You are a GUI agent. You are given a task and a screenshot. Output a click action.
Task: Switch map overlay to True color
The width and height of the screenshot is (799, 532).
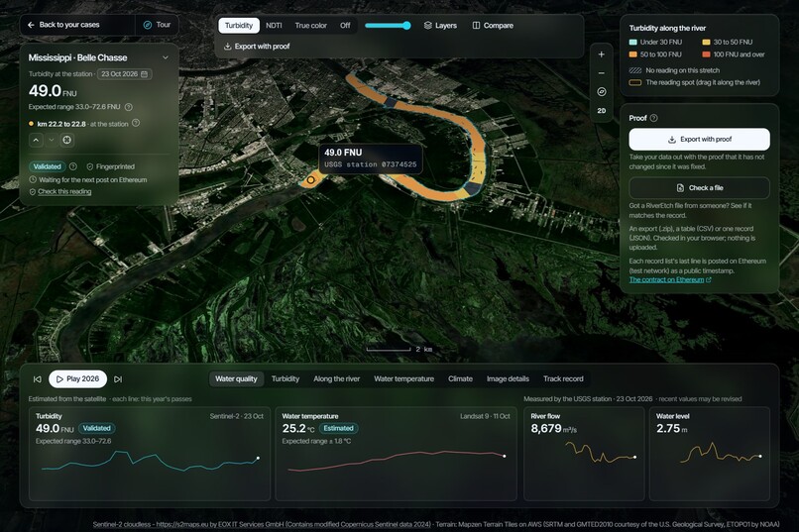[x=311, y=26]
